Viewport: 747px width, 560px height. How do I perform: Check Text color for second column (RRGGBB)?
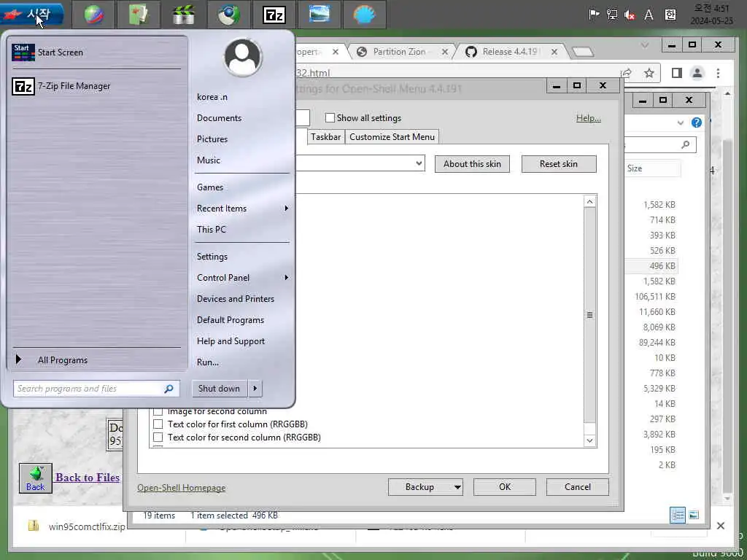coord(158,437)
